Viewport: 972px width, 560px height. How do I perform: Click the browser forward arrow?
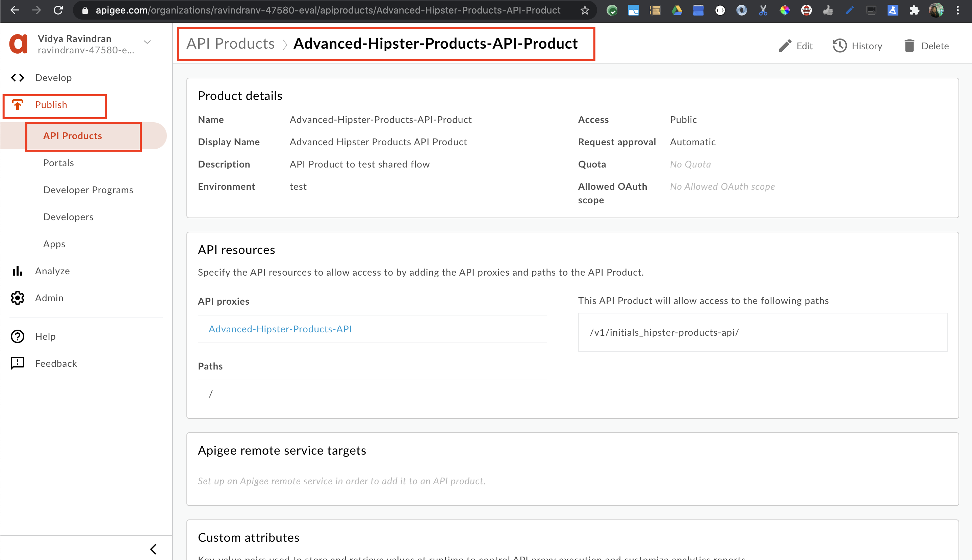coord(36,10)
